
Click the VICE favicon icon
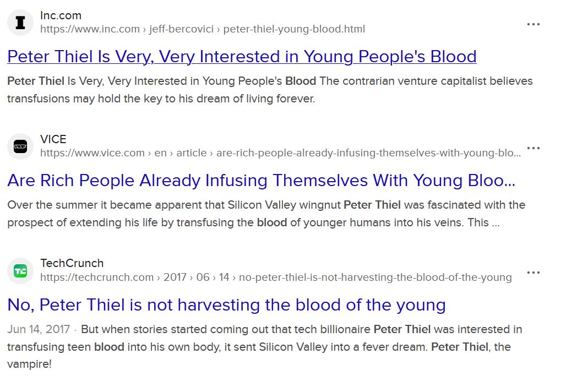pos(20,147)
